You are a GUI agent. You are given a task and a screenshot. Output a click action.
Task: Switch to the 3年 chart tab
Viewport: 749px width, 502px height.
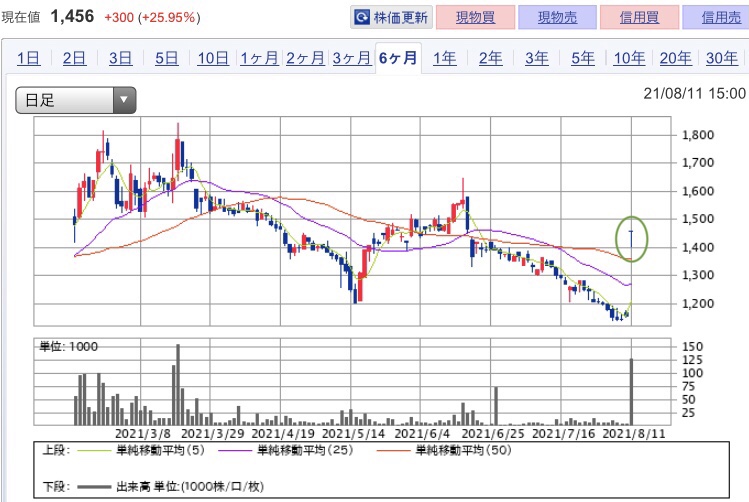click(537, 58)
